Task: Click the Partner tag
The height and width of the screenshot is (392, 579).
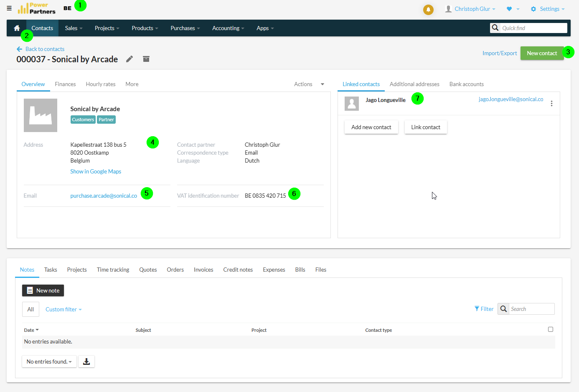Action: tap(107, 120)
